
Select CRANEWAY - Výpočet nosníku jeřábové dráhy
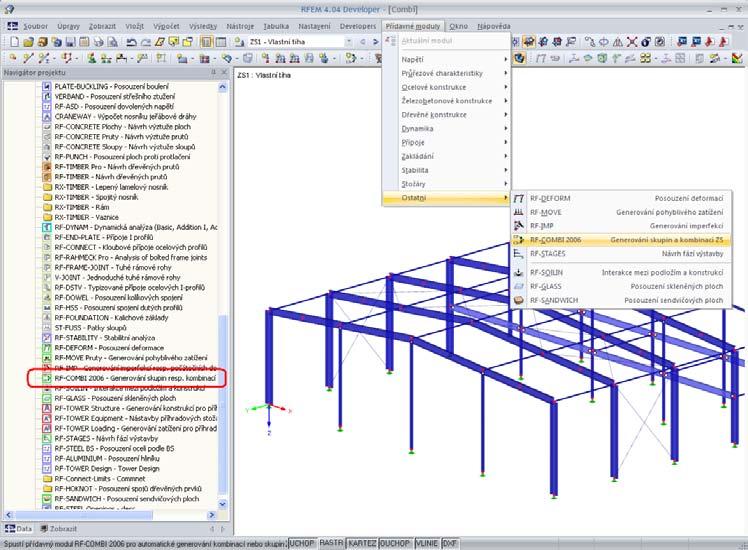click(125, 116)
